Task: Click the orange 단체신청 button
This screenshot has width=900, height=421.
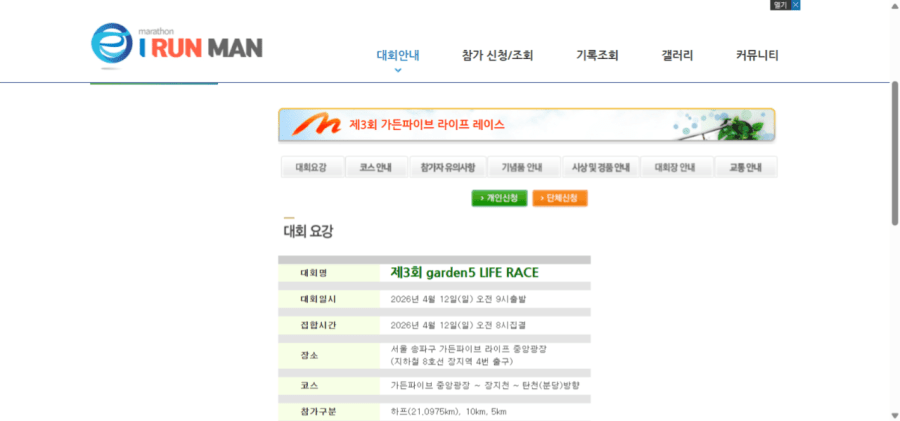Action: pyautogui.click(x=560, y=198)
